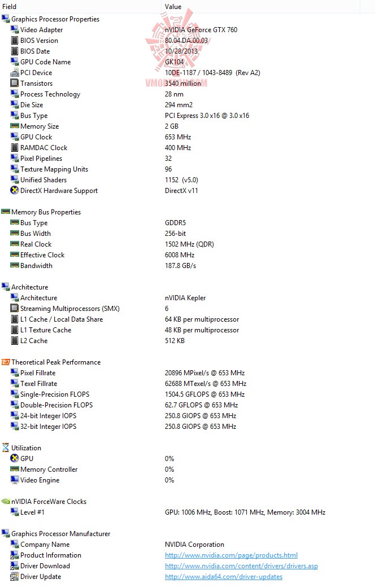This screenshot has width=375, height=588.
Task: Click the value 294 mm2
Action: [178, 104]
